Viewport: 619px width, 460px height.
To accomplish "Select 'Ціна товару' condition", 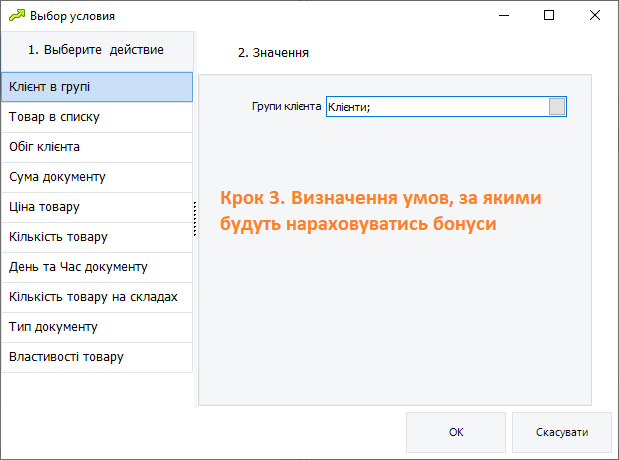I will tap(97, 207).
